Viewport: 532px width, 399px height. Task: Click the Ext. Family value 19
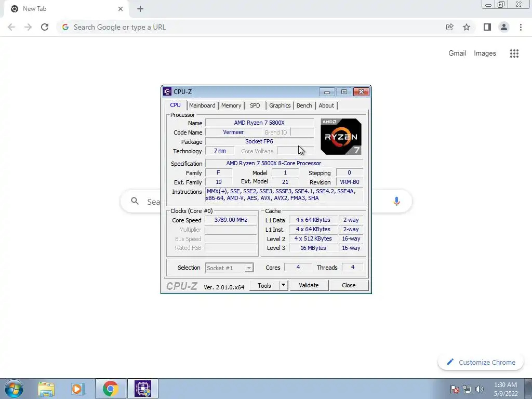point(219,182)
